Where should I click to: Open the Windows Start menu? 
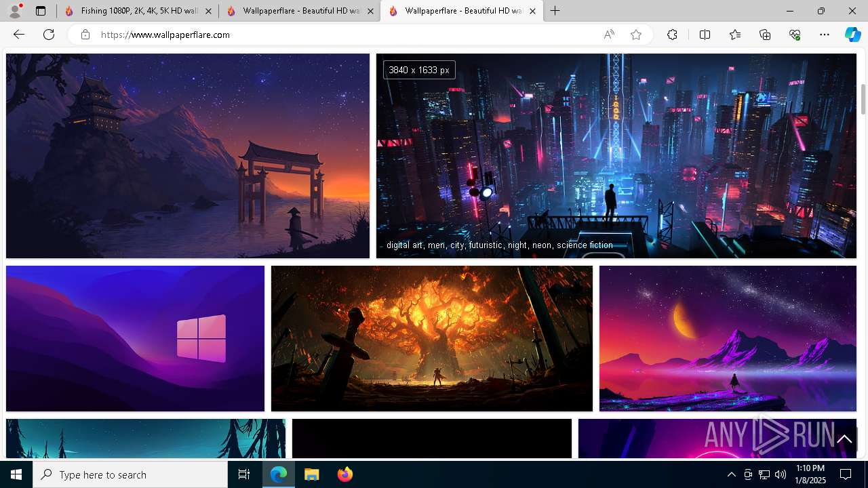pos(16,474)
